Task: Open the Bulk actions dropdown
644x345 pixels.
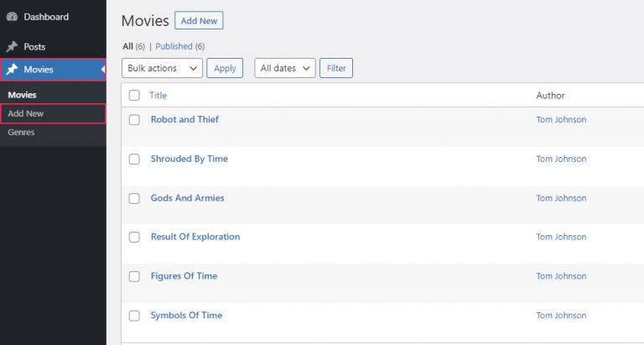Action: tap(162, 68)
